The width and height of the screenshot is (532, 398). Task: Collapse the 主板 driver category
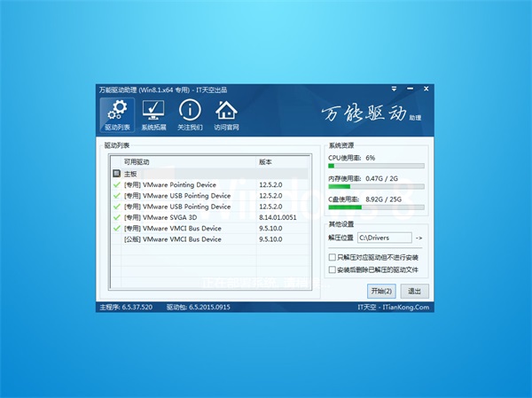(x=116, y=174)
